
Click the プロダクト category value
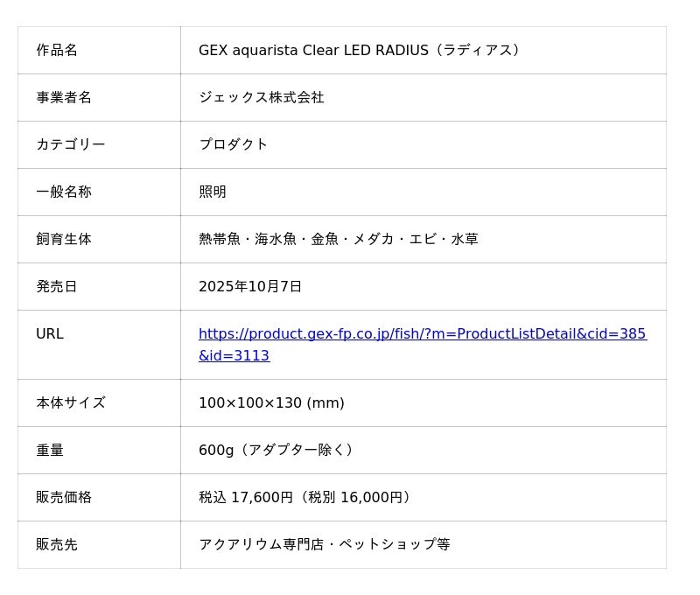tap(233, 145)
